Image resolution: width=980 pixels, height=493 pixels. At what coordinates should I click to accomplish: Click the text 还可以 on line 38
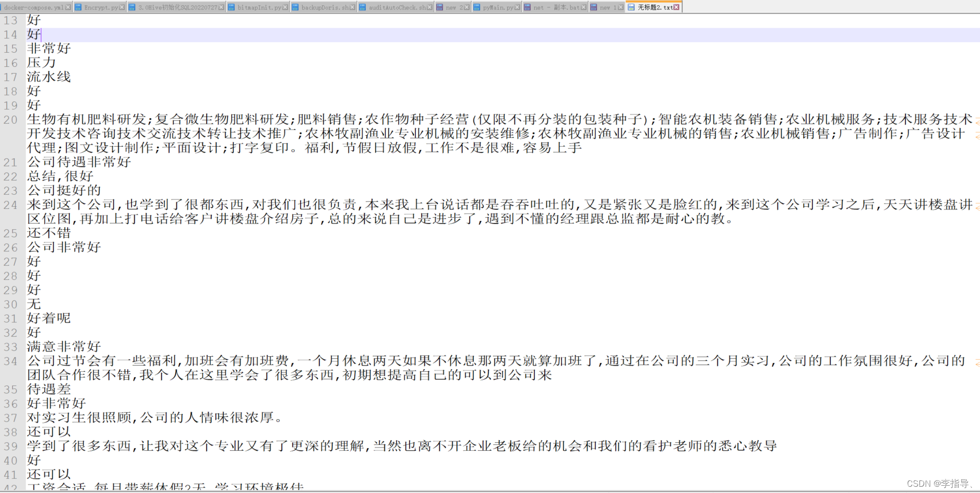(x=49, y=431)
